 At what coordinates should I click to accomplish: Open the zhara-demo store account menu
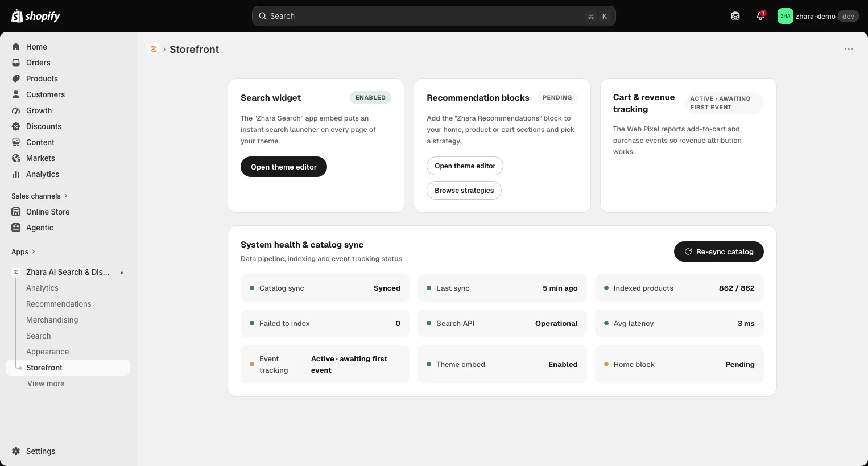817,16
